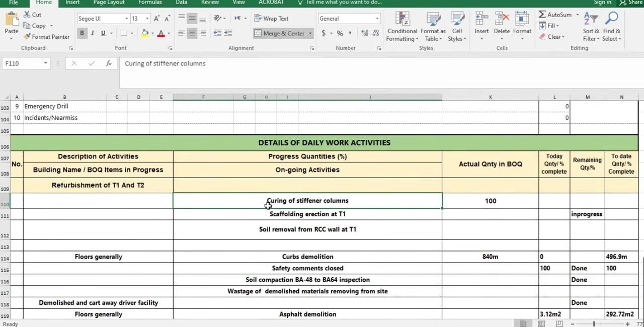
Task: Click the Paste clipboard icon
Action: coord(11,20)
